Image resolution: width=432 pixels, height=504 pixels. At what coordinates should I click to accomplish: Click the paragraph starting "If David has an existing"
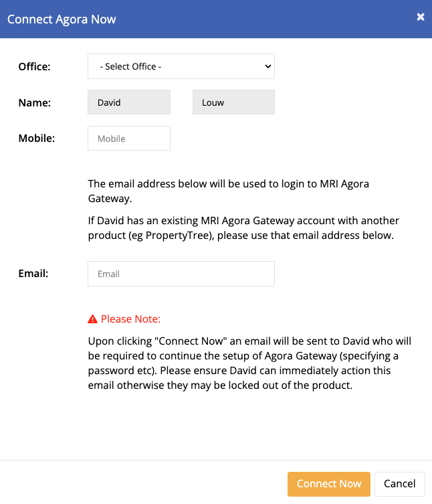(x=243, y=228)
